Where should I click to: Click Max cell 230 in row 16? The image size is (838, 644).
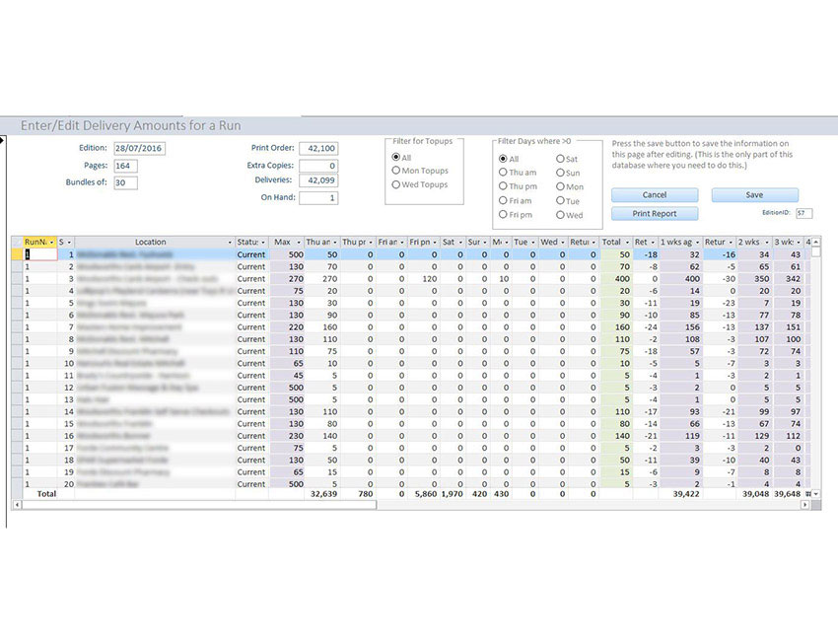[x=287, y=436]
